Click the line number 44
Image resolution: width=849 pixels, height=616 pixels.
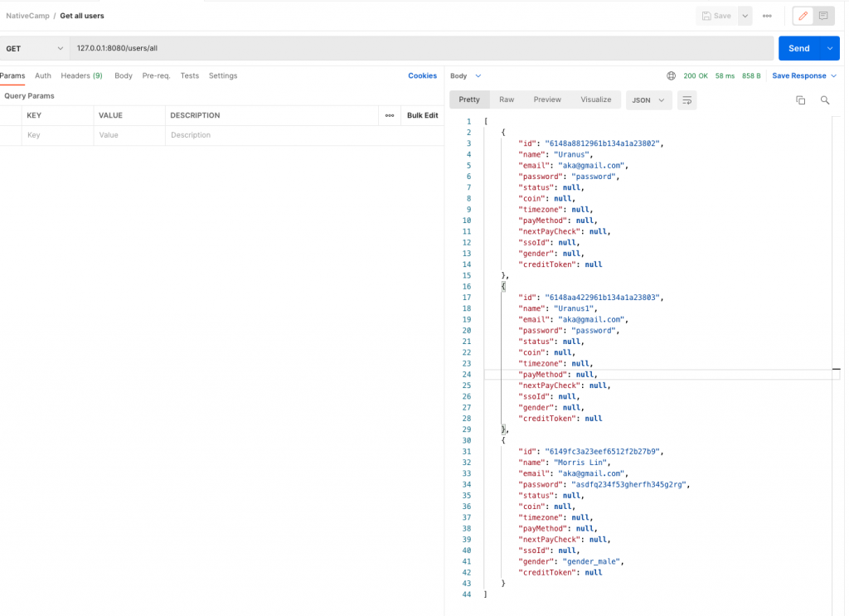coord(466,594)
